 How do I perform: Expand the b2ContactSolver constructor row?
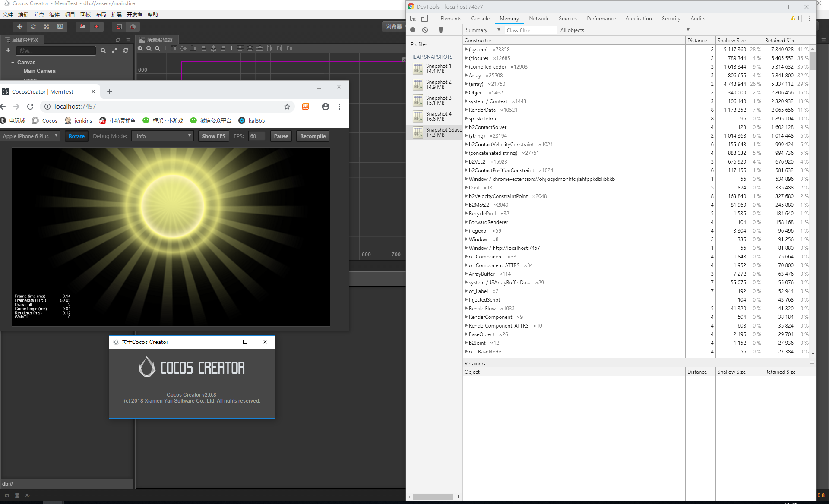coord(466,127)
